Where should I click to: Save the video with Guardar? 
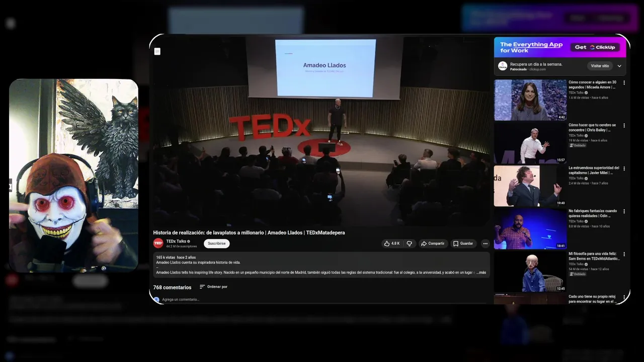(463, 243)
